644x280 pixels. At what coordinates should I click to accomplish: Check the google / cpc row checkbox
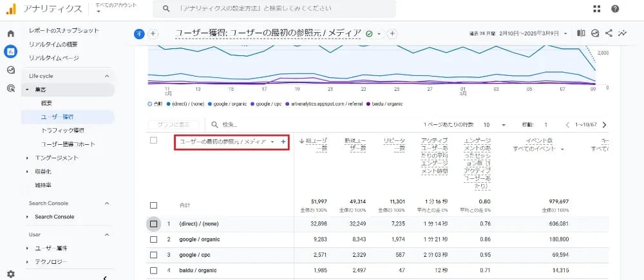(154, 255)
